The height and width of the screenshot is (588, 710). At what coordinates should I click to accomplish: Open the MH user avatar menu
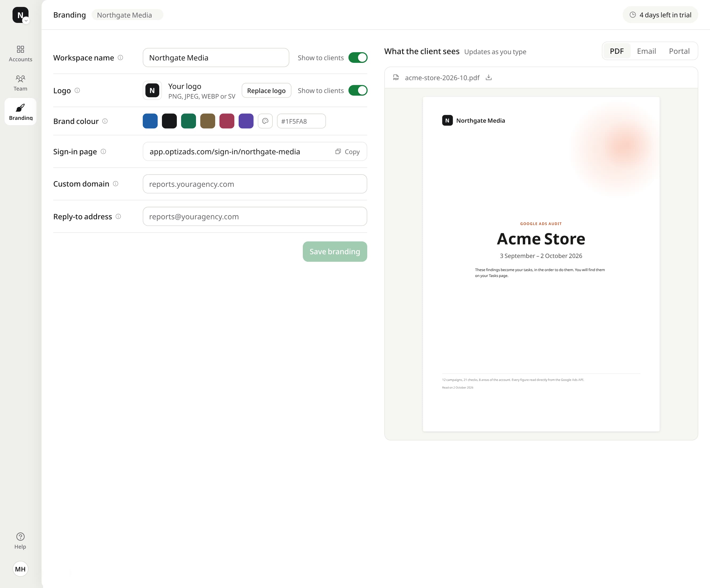pyautogui.click(x=20, y=569)
